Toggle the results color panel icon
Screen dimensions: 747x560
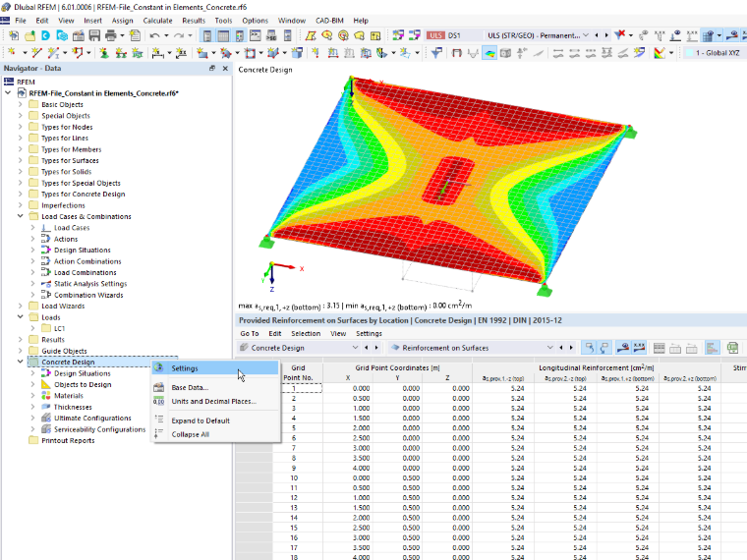[239, 35]
